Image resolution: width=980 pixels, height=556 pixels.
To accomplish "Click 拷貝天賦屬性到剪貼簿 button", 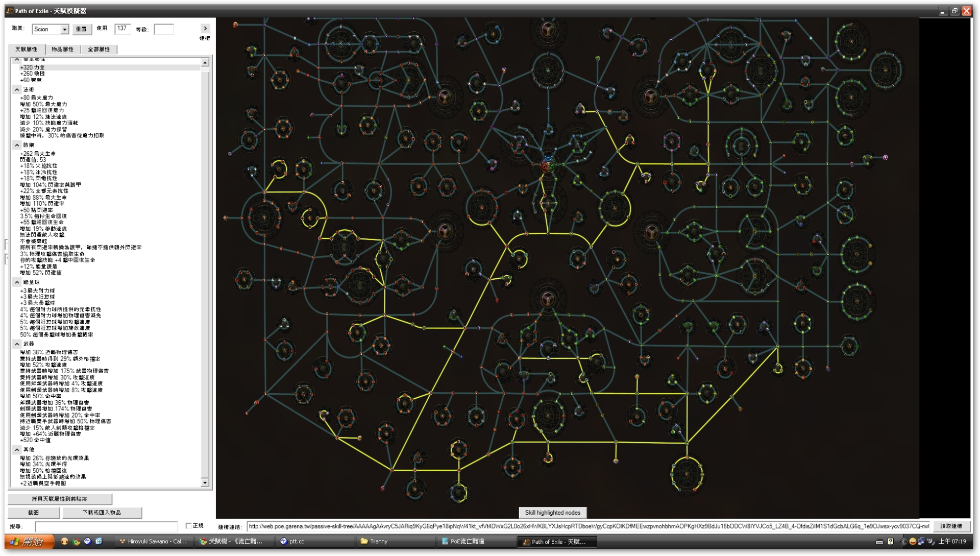I will (x=60, y=499).
